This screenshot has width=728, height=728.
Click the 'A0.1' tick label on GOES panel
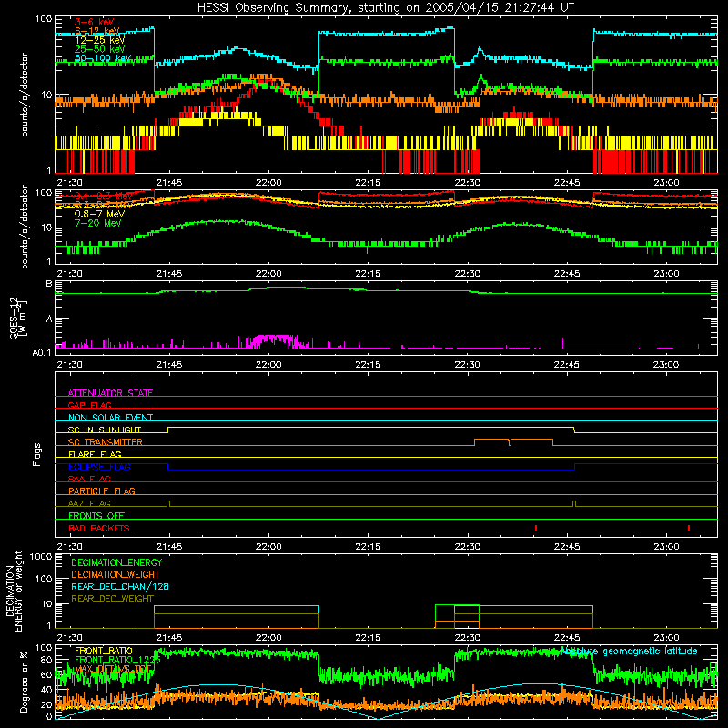pyautogui.click(x=42, y=352)
